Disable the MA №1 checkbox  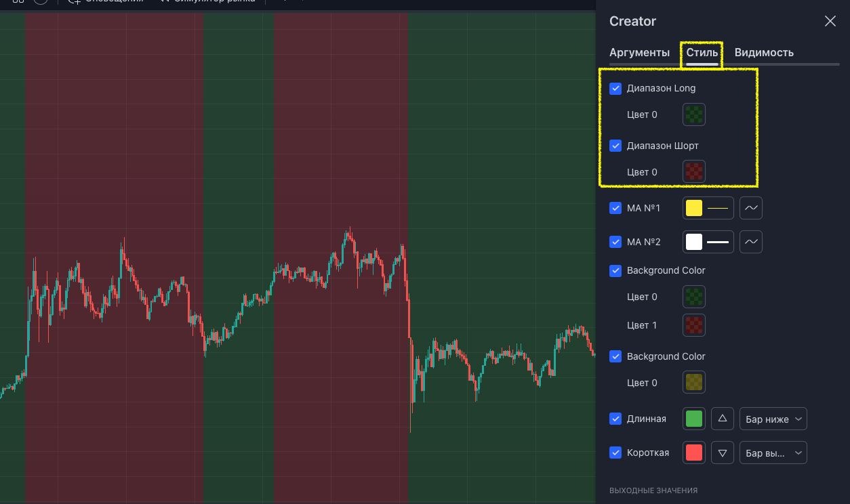tap(615, 208)
